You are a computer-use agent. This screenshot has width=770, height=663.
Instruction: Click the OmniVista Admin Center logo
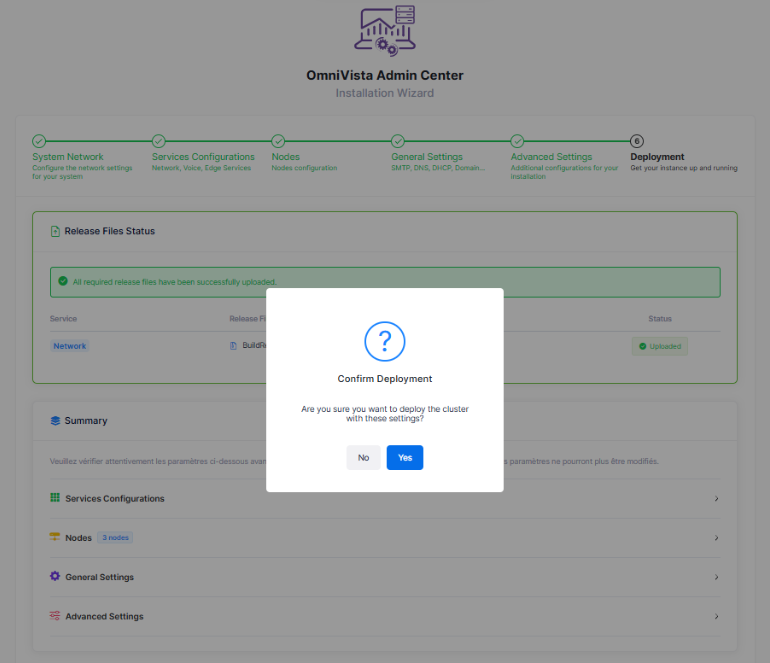[385, 30]
